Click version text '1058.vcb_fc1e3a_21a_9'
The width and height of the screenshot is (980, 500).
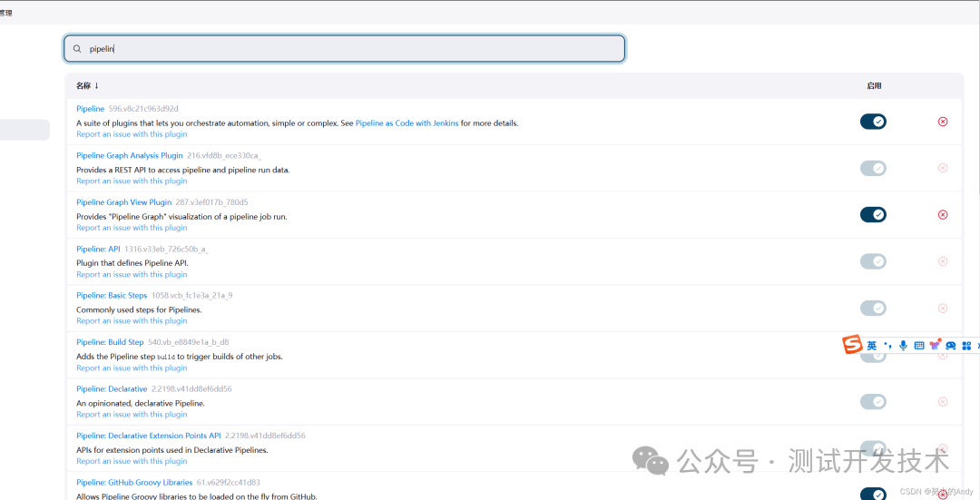point(191,296)
